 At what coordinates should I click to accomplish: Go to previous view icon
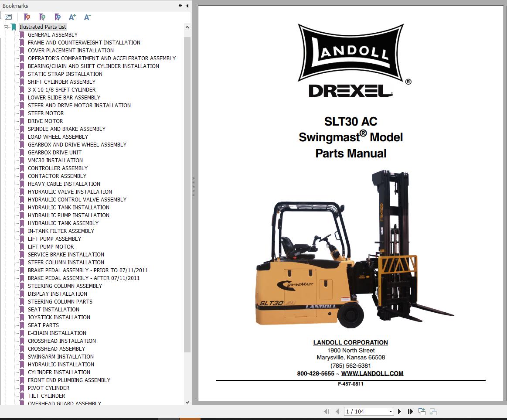422,411
